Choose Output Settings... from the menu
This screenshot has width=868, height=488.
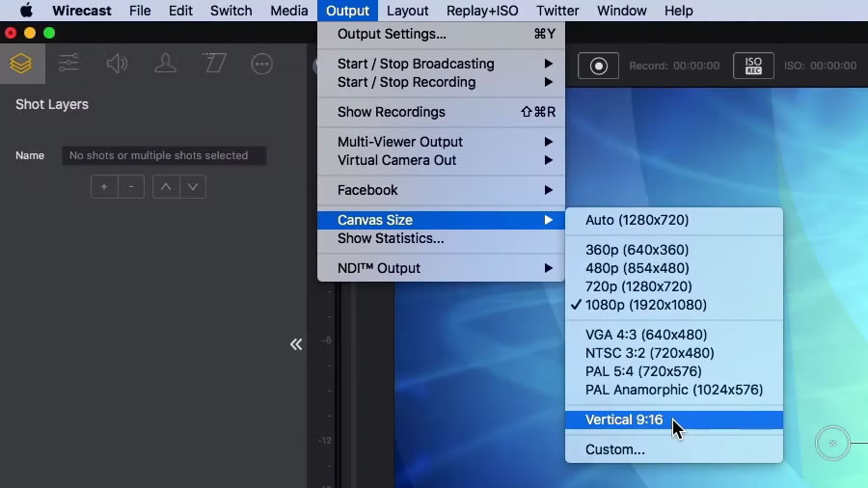[441, 34]
